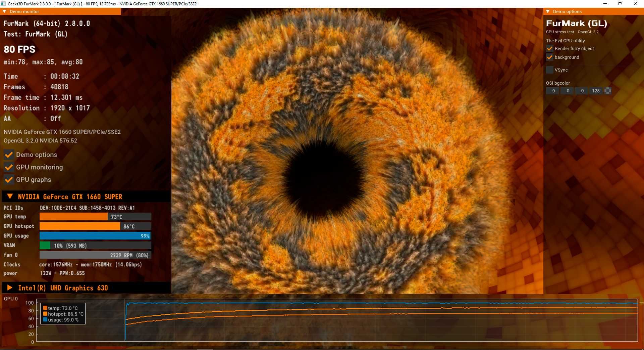
Task: Click the AA Off value
Action: click(56, 119)
